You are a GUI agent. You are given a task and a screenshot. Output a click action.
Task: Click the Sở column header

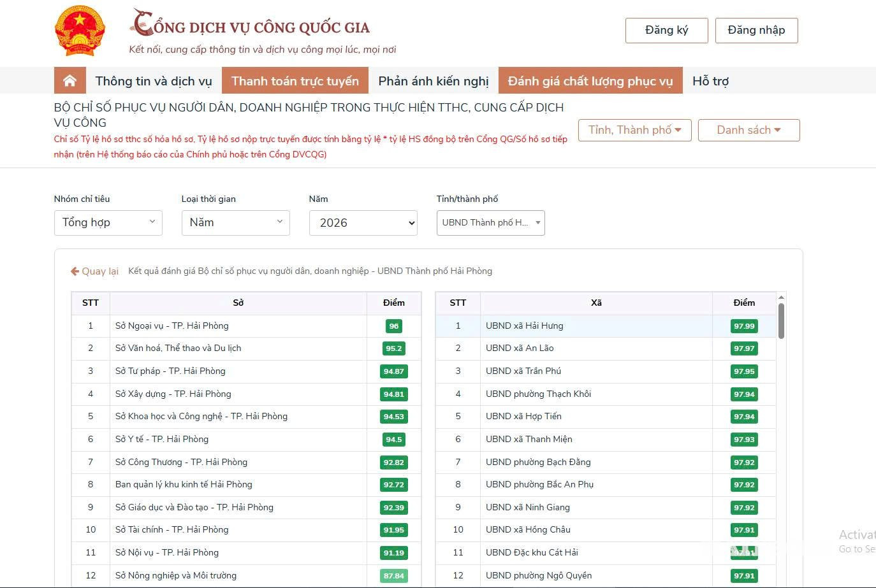[x=238, y=303]
